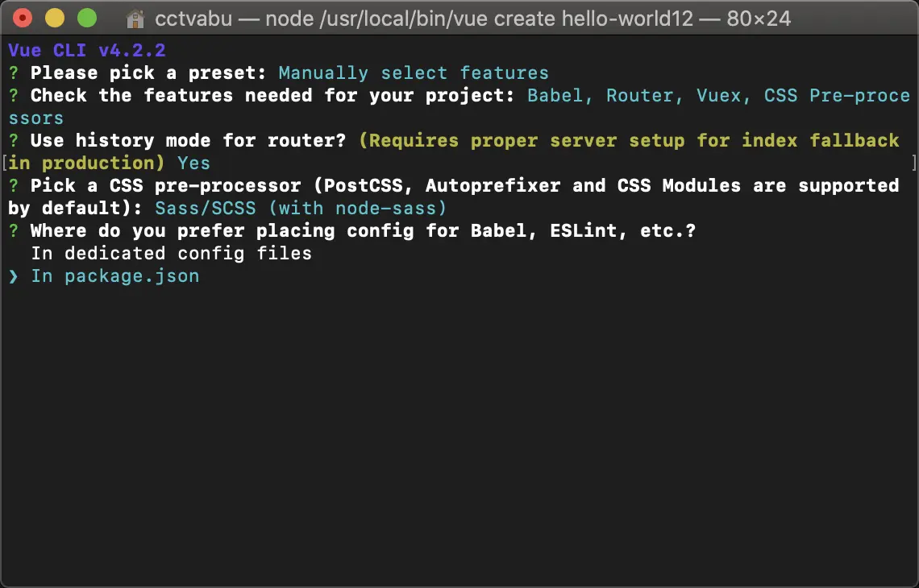This screenshot has width=919, height=588.
Task: Select the 'In dedicated config files' option
Action: [171, 254]
